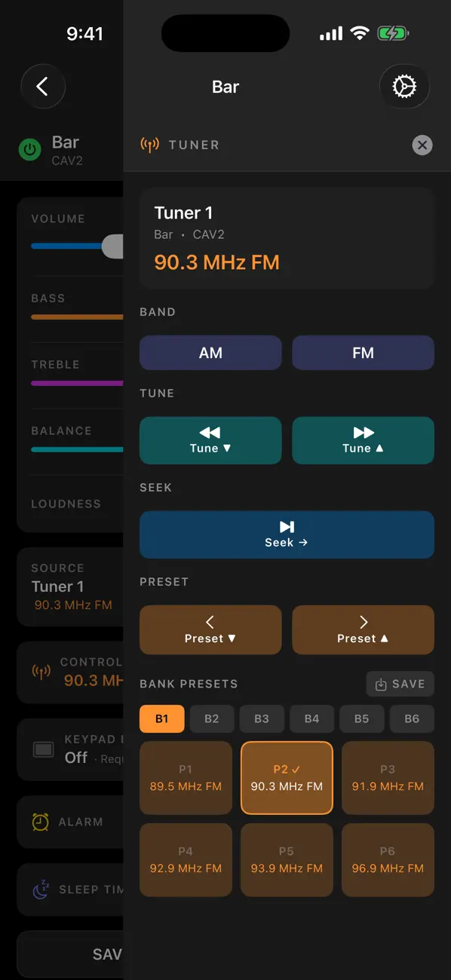Switch to bank B2
Screen dimensions: 451x980
212,719
